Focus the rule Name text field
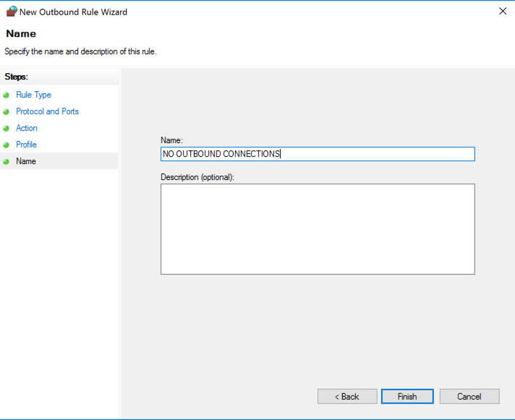The height and width of the screenshot is (420, 515). (x=317, y=154)
